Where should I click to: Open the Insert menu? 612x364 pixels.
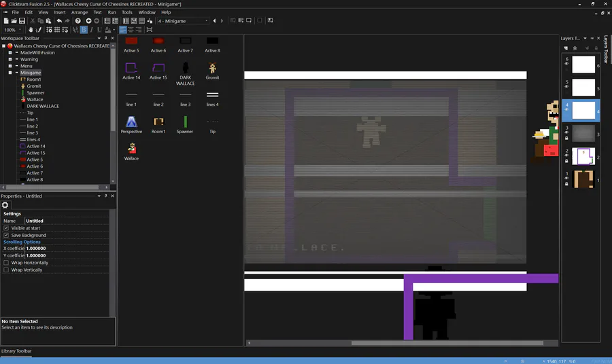[x=60, y=12]
